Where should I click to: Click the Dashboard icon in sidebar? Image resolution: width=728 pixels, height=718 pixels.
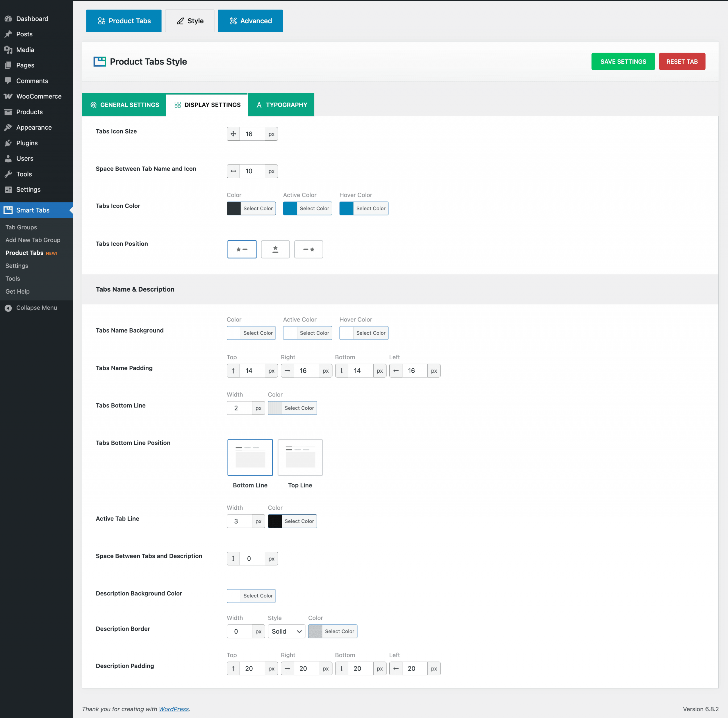(x=8, y=18)
